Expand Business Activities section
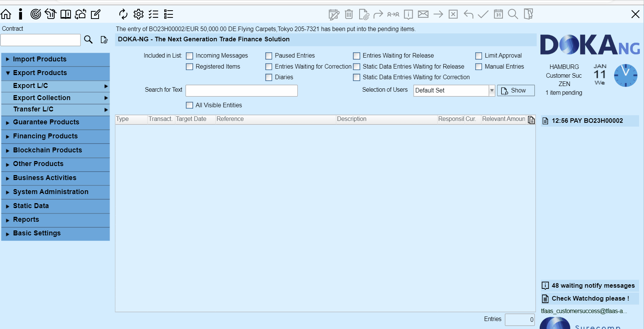 [56, 178]
